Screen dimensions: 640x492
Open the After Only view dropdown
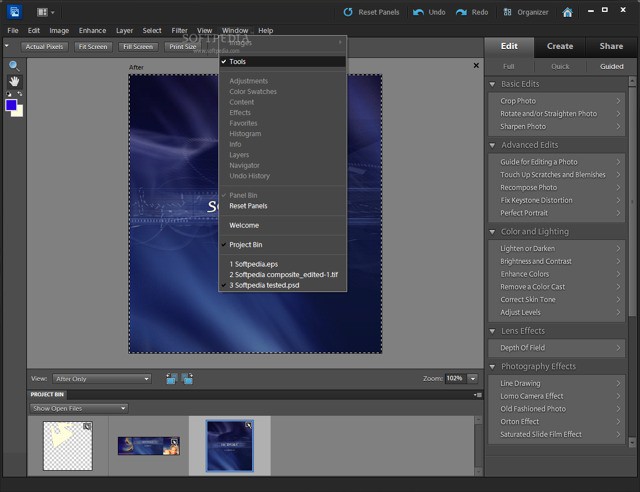[x=102, y=379]
